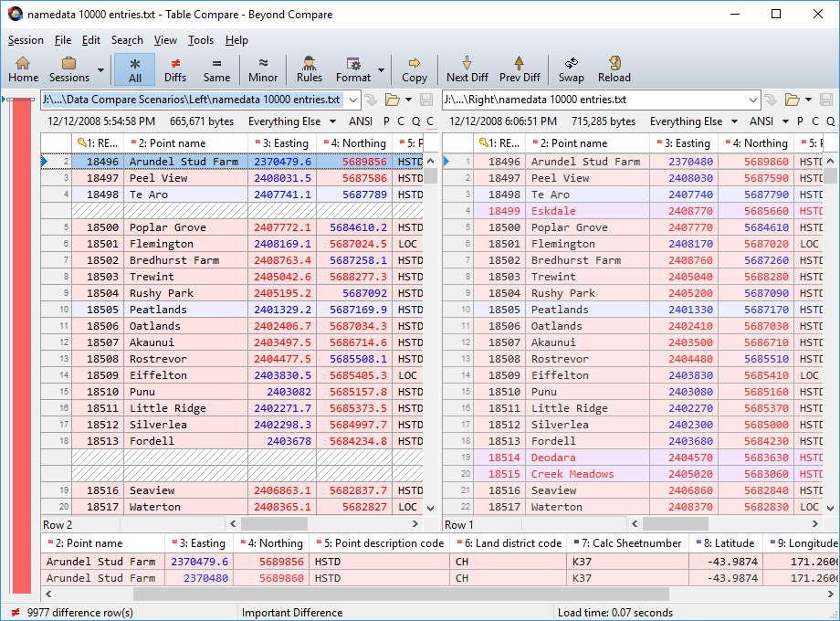
Task: Go to the Home view
Action: click(x=23, y=69)
